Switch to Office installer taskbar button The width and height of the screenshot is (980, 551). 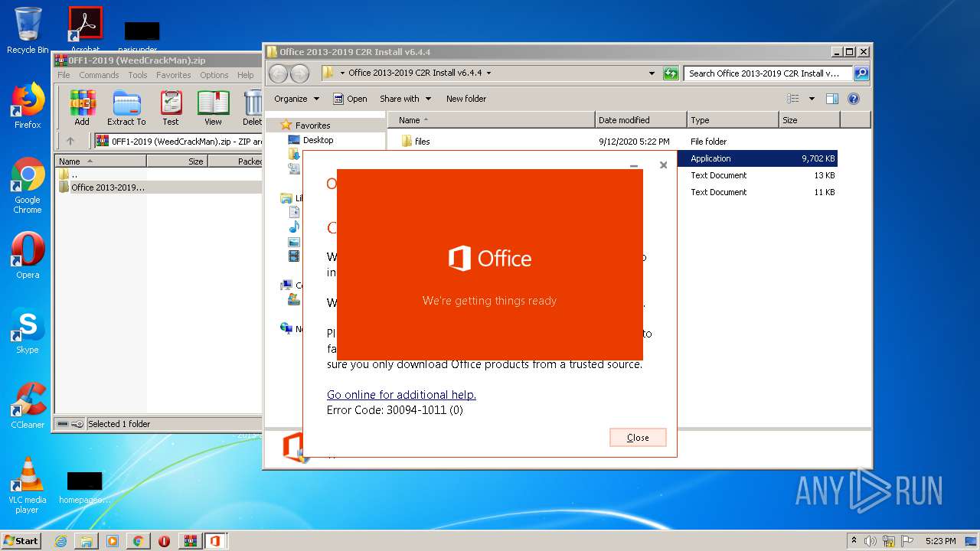(x=215, y=541)
